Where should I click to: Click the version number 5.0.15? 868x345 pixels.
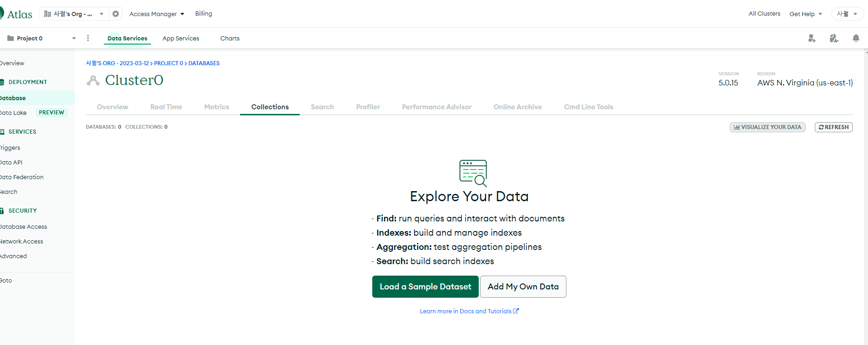(728, 83)
